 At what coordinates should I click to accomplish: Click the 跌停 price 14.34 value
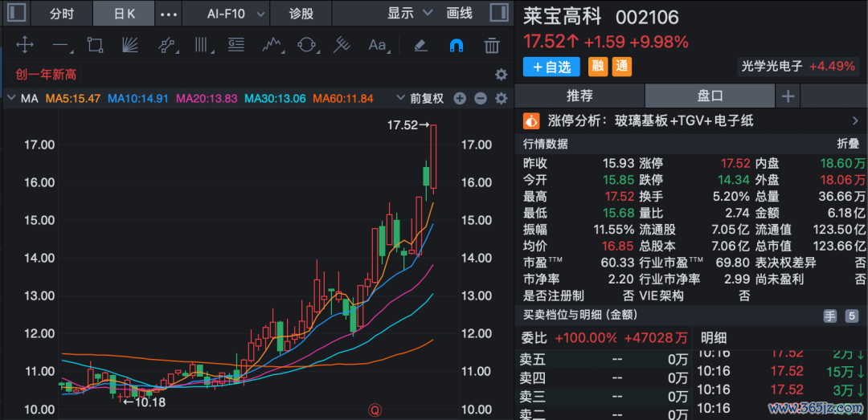(x=735, y=181)
